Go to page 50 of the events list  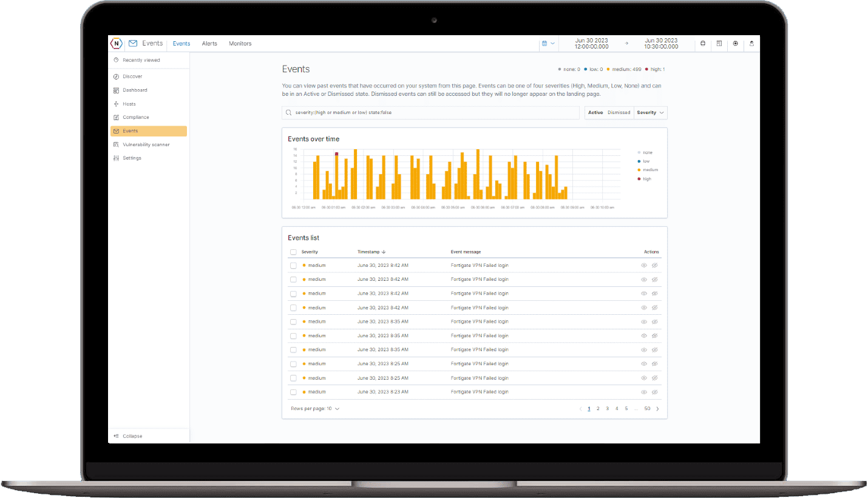(647, 408)
